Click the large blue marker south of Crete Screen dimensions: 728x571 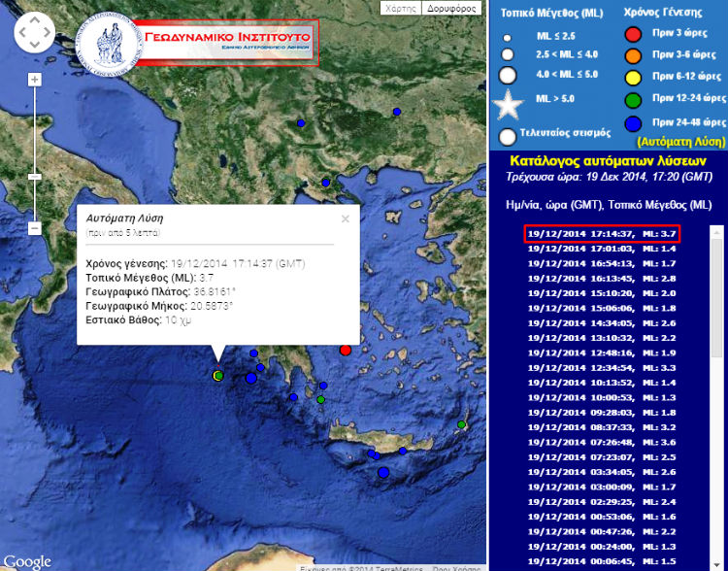[383, 472]
